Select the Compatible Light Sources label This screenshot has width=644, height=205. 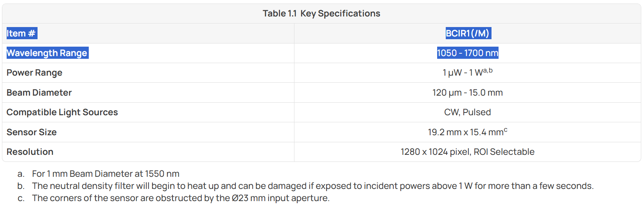pos(62,112)
